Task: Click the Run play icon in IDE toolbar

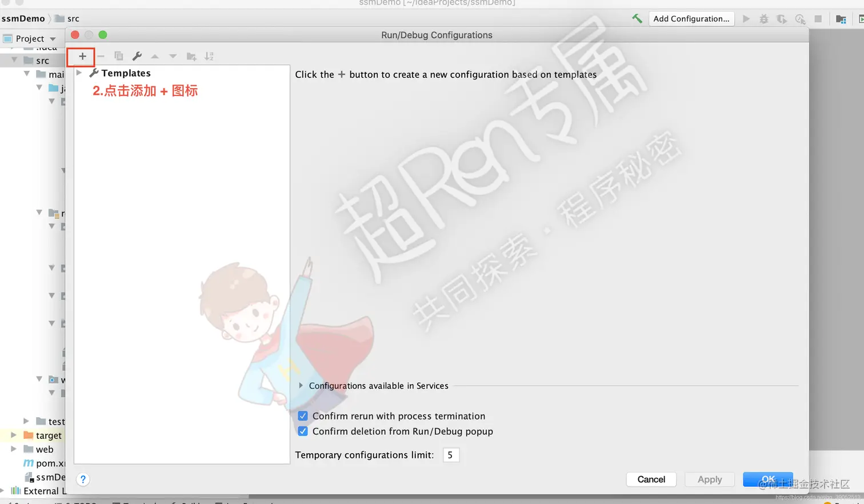Action: tap(746, 19)
